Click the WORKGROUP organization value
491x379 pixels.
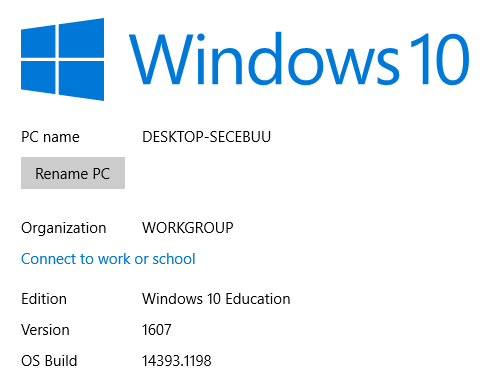188,228
